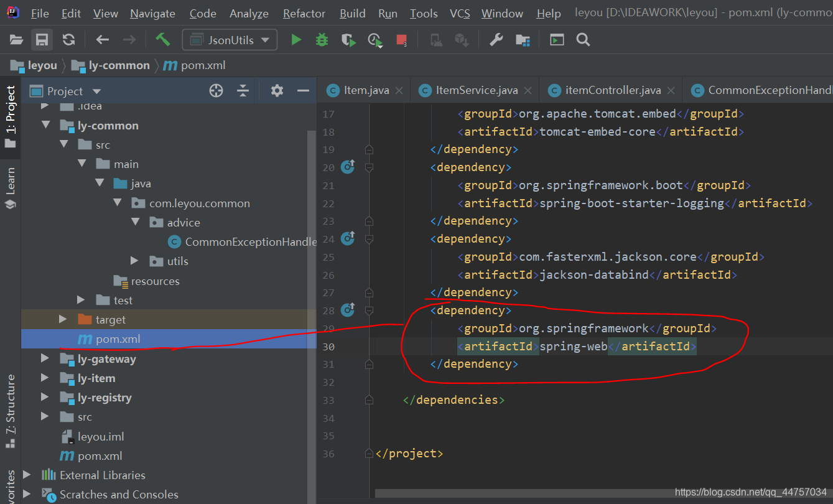
Task: Select the CommonExceptionHandler class file
Action: click(x=242, y=242)
